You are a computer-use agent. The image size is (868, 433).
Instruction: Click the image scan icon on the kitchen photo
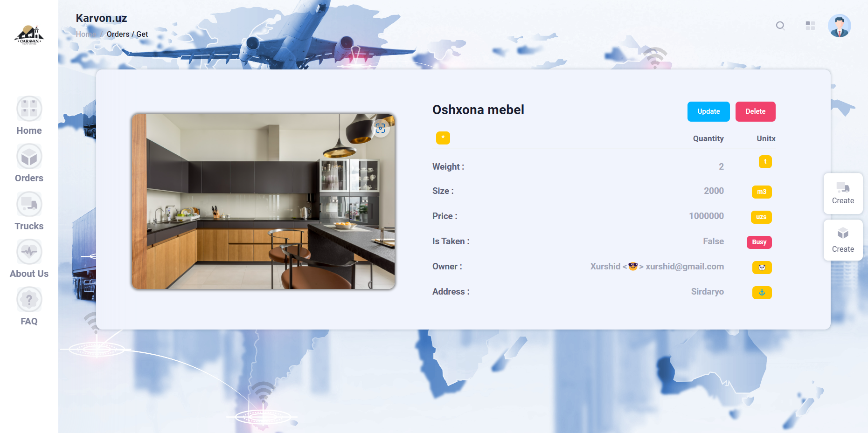tap(381, 128)
